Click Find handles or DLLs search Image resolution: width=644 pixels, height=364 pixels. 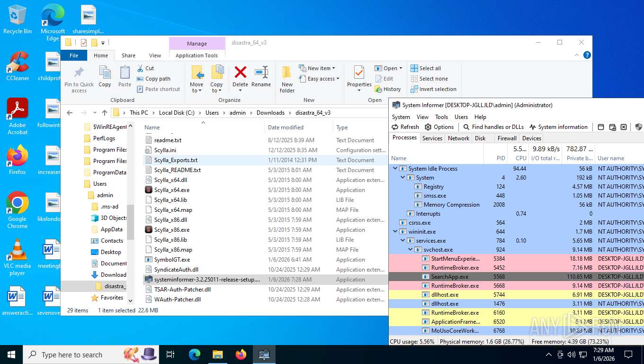coord(493,127)
